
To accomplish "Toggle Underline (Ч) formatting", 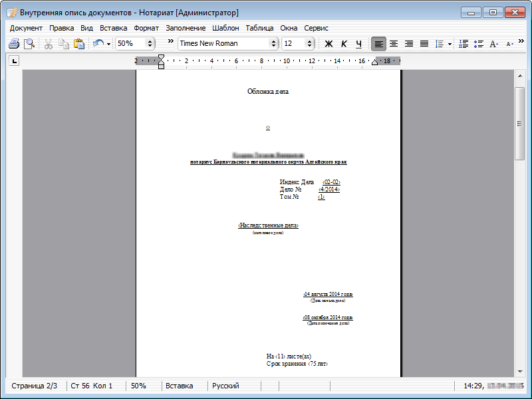I will tap(359, 44).
